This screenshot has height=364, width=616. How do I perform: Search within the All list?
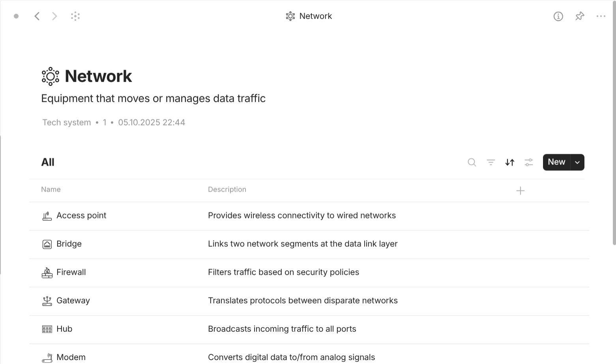(x=472, y=162)
